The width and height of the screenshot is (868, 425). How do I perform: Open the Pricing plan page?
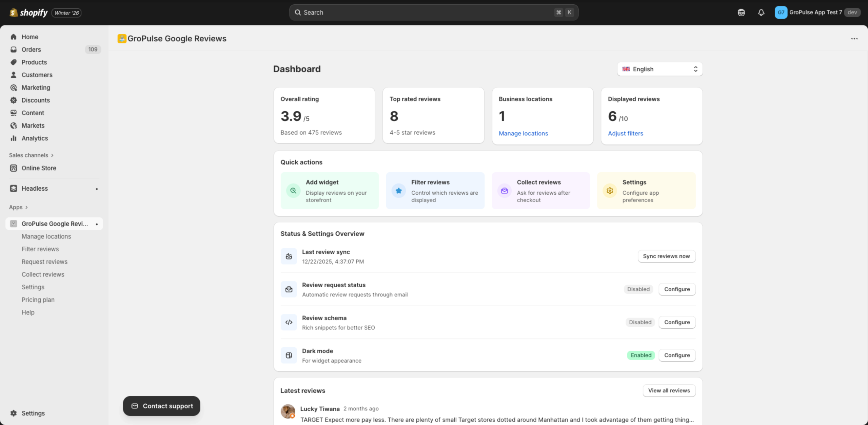click(38, 300)
